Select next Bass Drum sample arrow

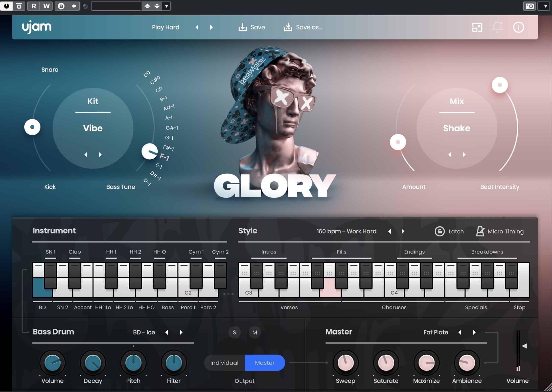tap(181, 332)
